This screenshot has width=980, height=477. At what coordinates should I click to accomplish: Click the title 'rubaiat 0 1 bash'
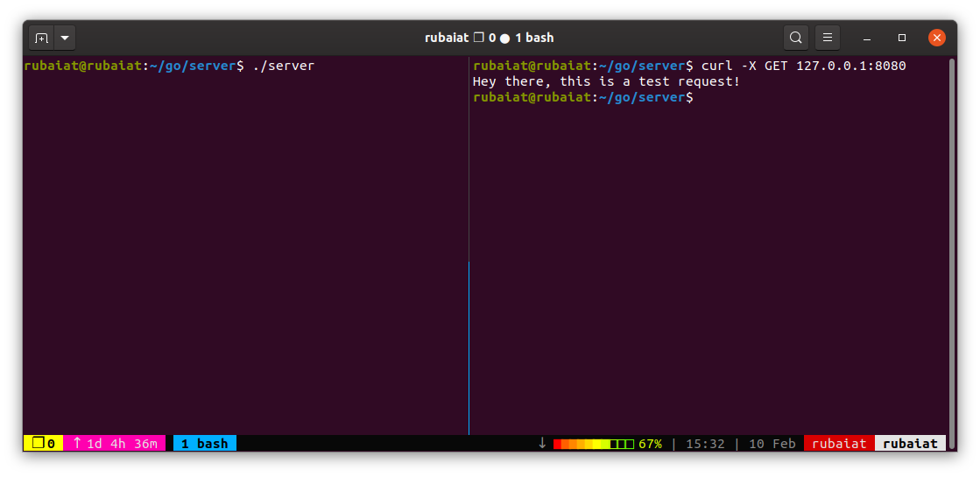tap(490, 39)
